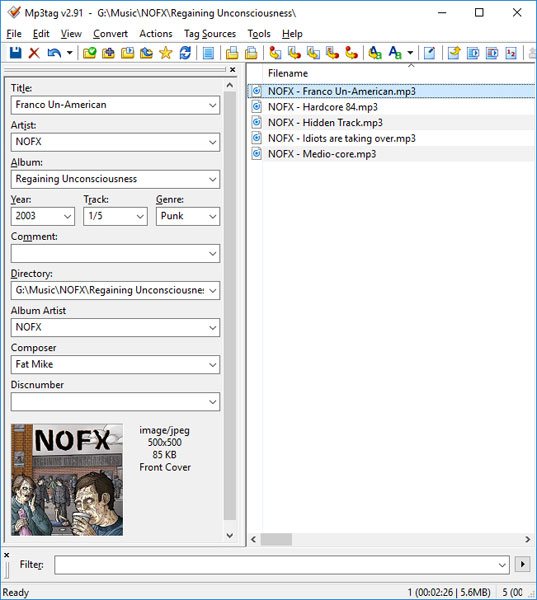Viewport: 537px width, 600px height.
Task: Click the fifth converter icon with red dots
Action: (351, 53)
